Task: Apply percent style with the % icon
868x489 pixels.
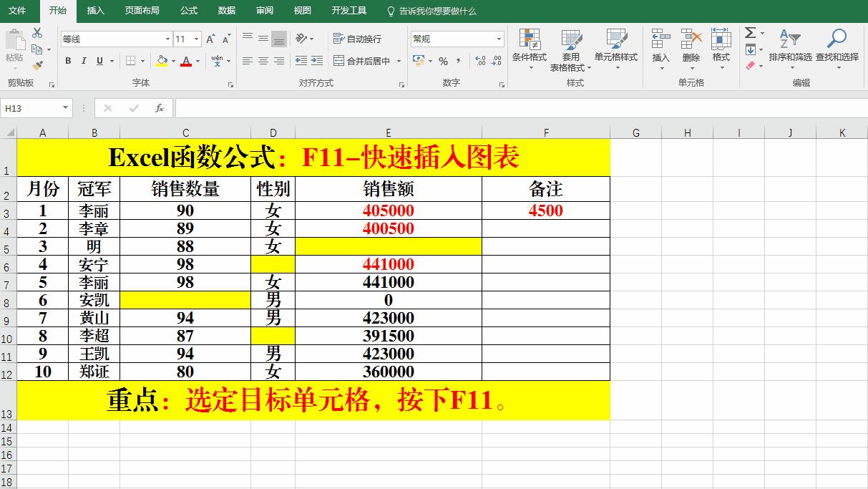Action: 442,62
